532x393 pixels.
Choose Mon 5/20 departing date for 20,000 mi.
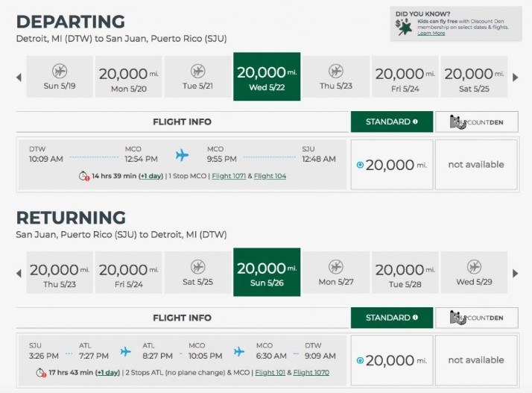click(x=129, y=79)
